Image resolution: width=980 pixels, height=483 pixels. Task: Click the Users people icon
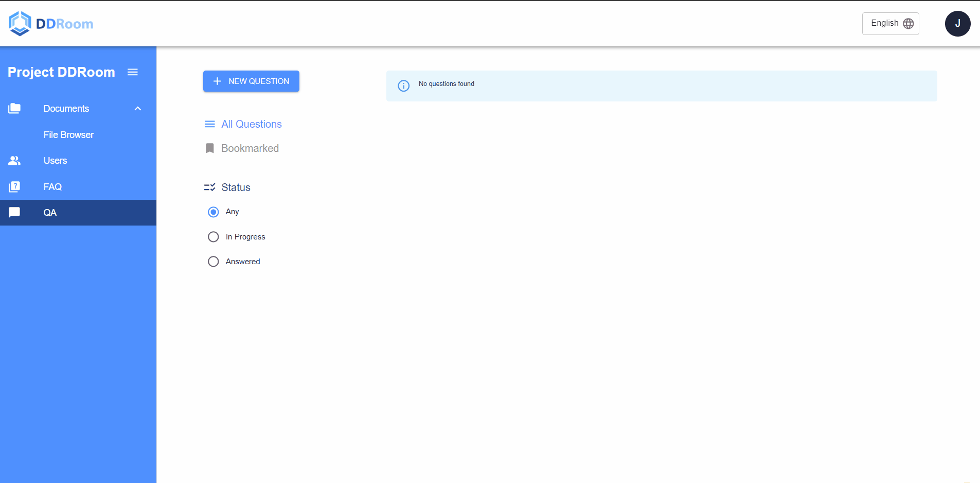click(x=14, y=161)
